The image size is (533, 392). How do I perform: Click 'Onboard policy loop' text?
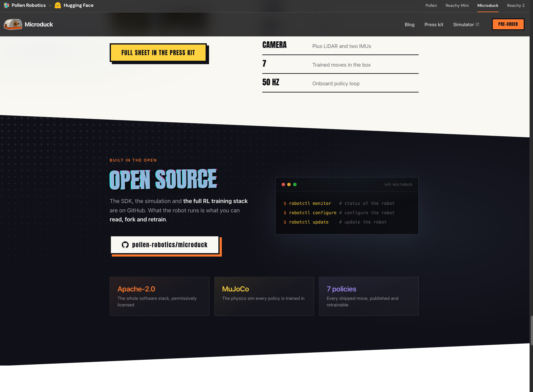tap(336, 83)
